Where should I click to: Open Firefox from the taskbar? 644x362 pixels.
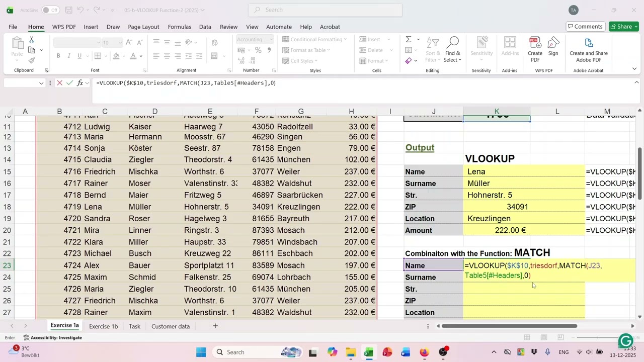(424, 352)
